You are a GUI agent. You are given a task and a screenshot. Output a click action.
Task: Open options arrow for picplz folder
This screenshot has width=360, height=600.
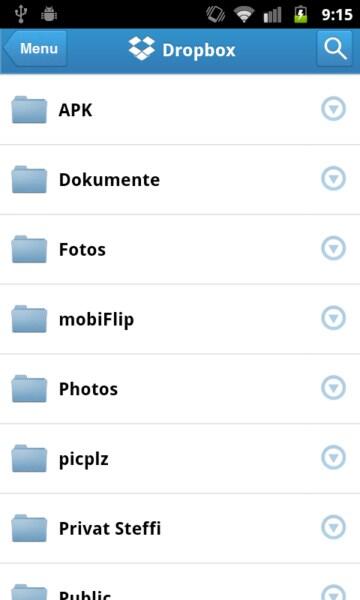coord(333,457)
